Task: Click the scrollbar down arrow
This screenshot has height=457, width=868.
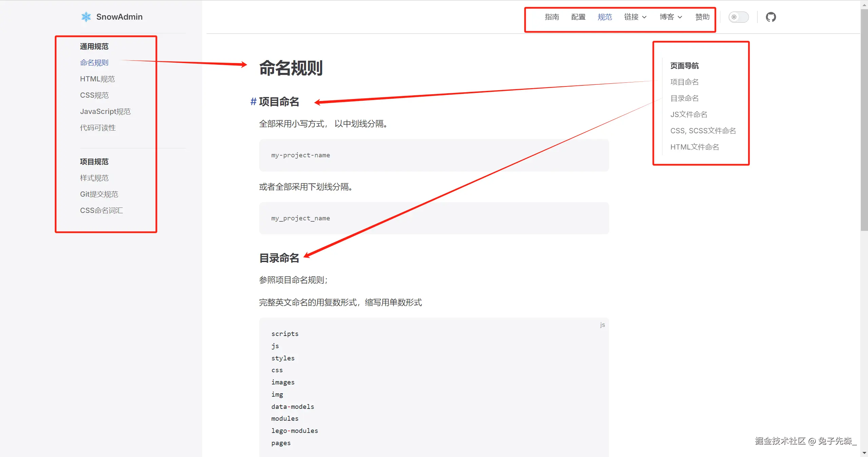Action: point(864,453)
